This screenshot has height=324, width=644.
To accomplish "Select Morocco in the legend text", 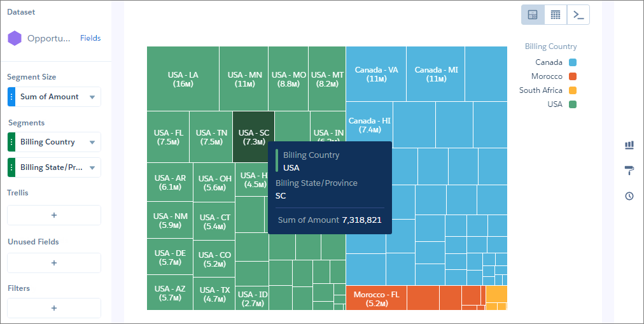I will click(x=547, y=76).
